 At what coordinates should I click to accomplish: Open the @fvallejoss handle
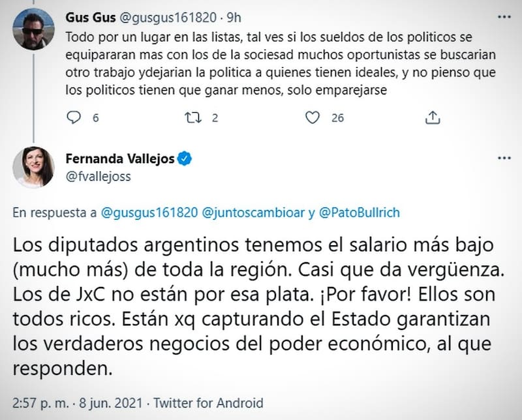[98, 175]
